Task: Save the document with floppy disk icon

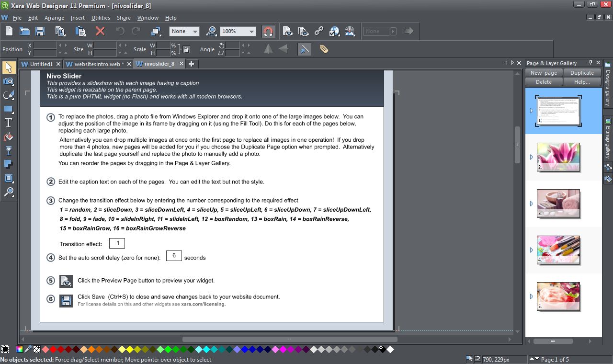Action: pos(40,32)
